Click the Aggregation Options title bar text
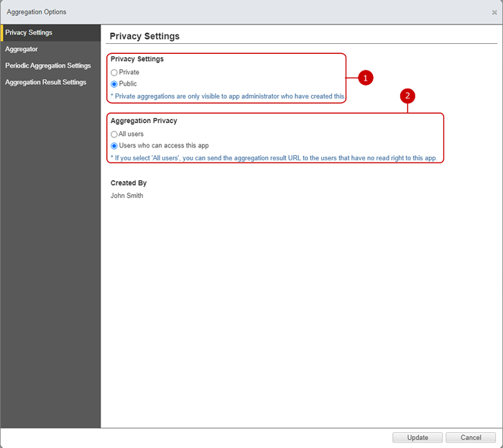Image resolution: width=503 pixels, height=448 pixels. pyautogui.click(x=37, y=12)
